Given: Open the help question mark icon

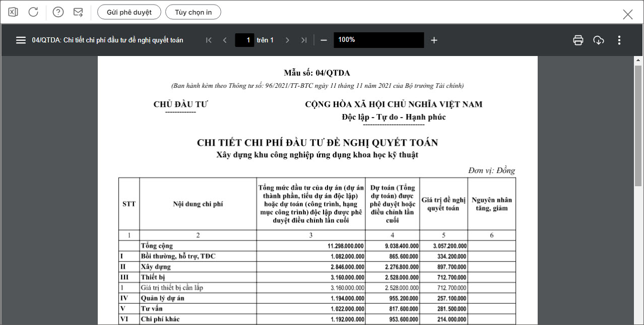Looking at the screenshot, I should coord(58,12).
